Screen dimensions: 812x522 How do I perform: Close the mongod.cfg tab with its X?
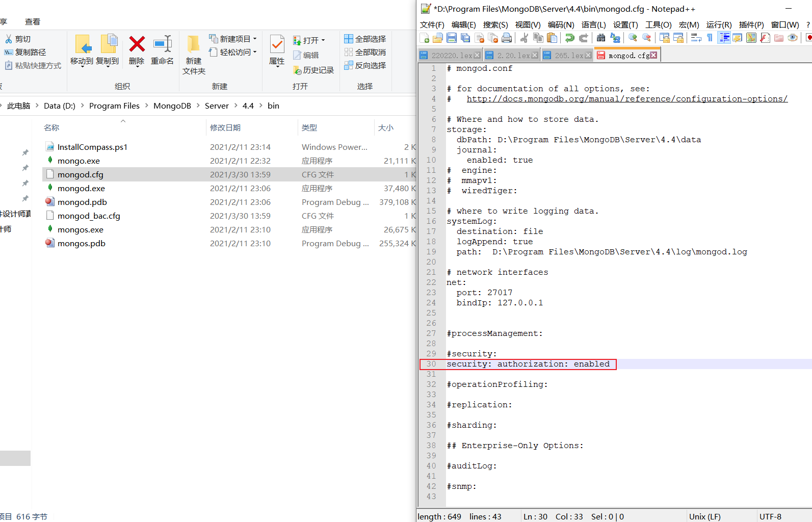tap(653, 55)
